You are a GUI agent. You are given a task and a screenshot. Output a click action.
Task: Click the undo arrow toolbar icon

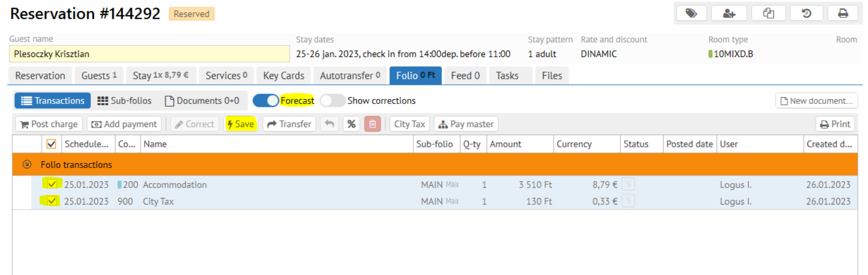329,124
